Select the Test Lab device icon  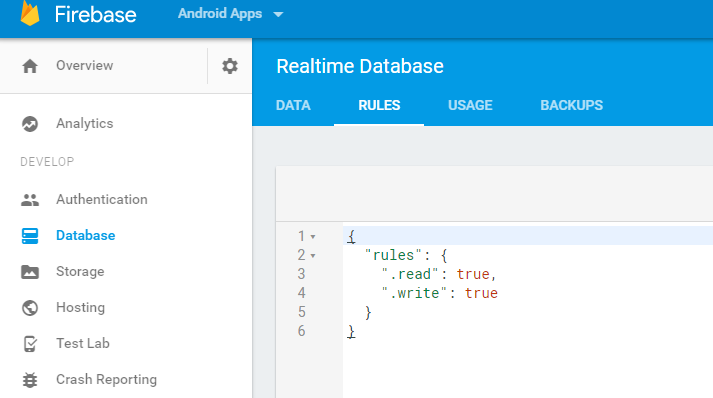tap(30, 344)
